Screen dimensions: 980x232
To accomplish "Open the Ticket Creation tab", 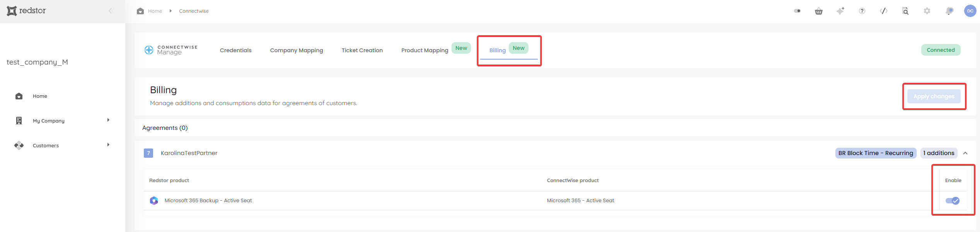I will tap(362, 50).
